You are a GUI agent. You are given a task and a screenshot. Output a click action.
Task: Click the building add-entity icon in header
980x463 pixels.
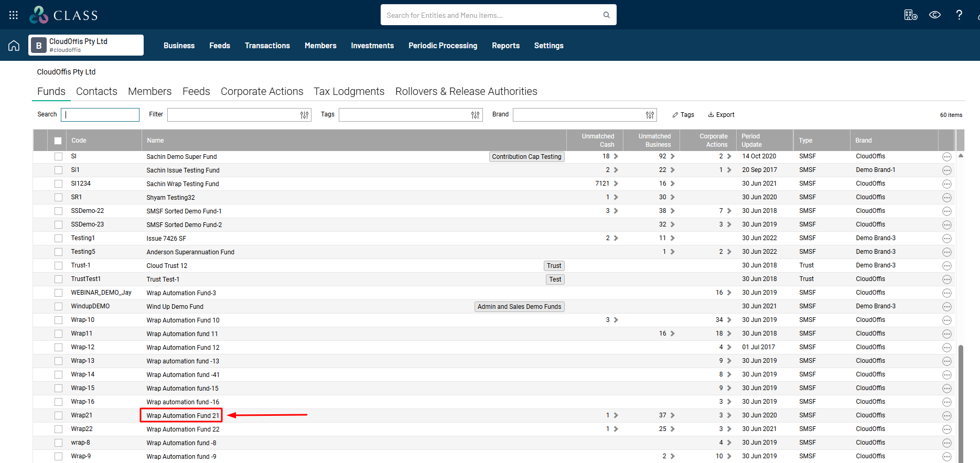[910, 15]
